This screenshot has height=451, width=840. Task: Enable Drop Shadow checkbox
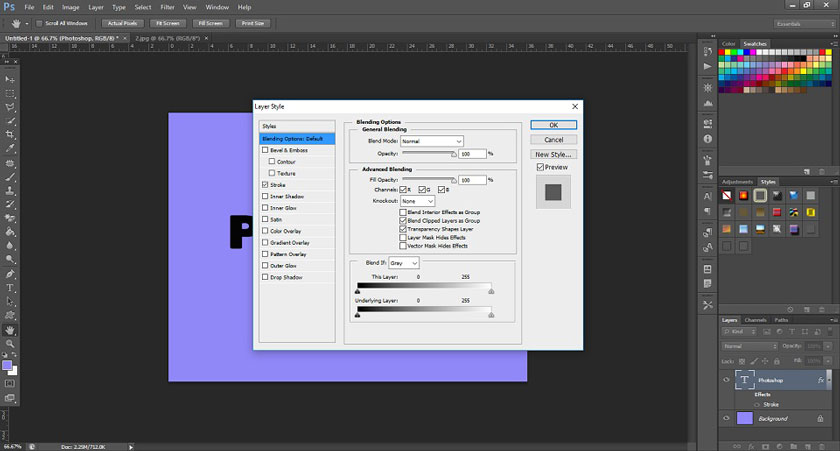tap(265, 277)
